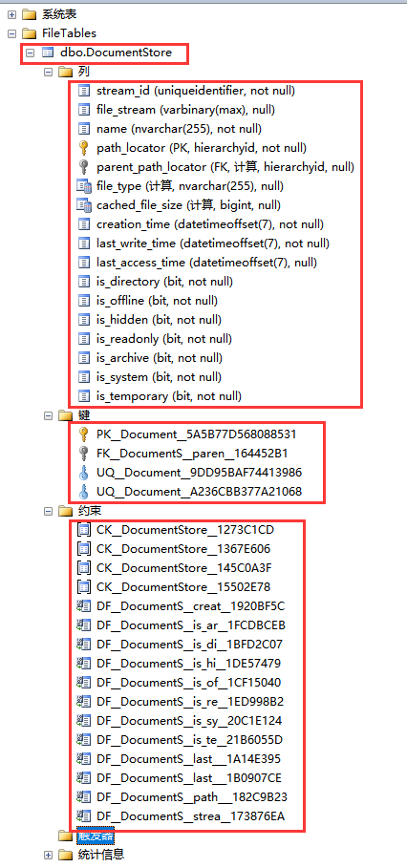
Task: Expand the 系统表 folder node
Action: tap(11, 14)
